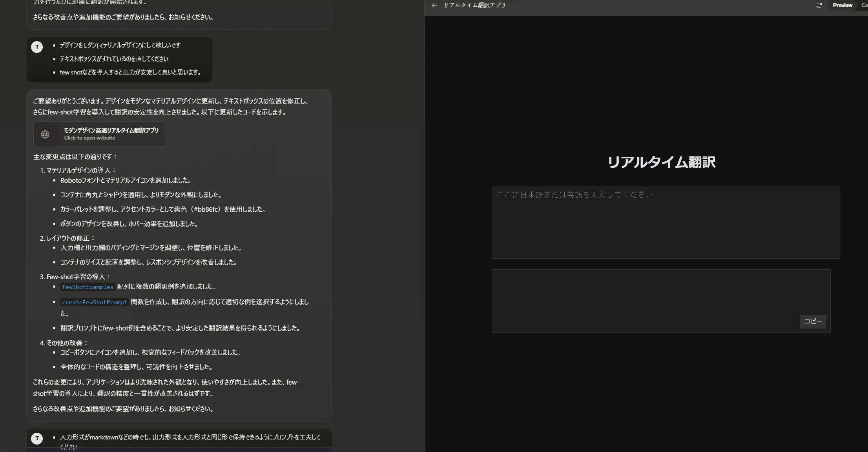This screenshot has height=452, width=868.
Task: Click the 'Click to open website' text
Action: 89,138
